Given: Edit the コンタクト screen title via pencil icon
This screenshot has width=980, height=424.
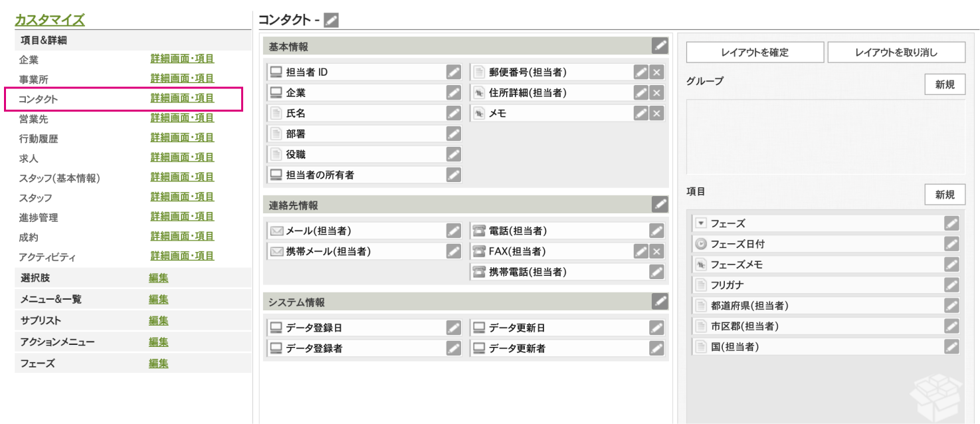Looking at the screenshot, I should coord(330,19).
